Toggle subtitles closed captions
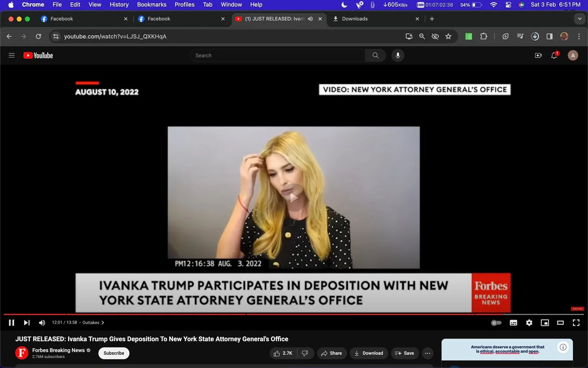The width and height of the screenshot is (588, 368). tap(513, 323)
